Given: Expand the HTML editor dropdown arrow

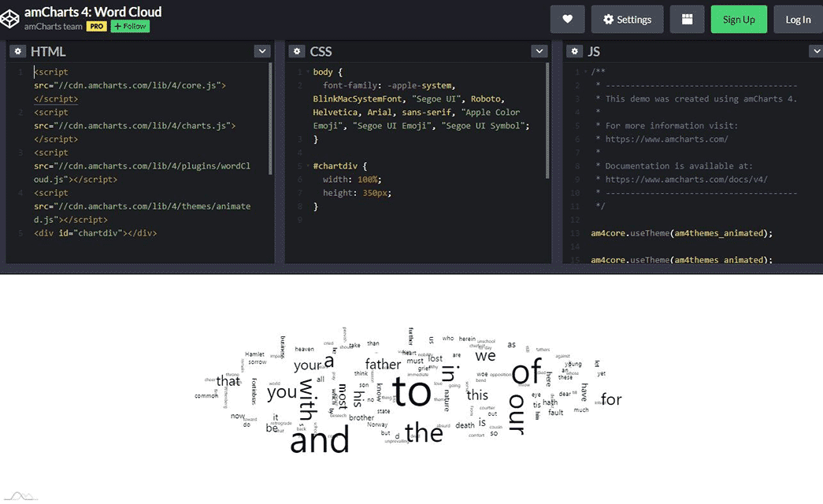Looking at the screenshot, I should (262, 51).
